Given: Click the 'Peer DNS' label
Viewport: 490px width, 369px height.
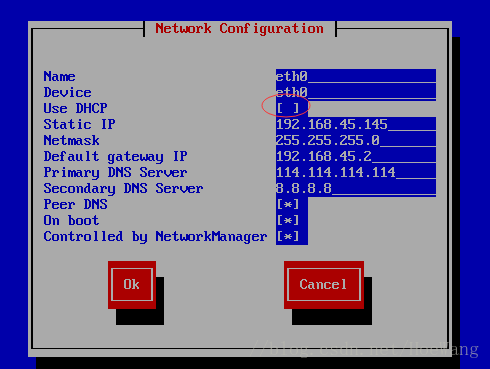Looking at the screenshot, I should (x=75, y=204).
